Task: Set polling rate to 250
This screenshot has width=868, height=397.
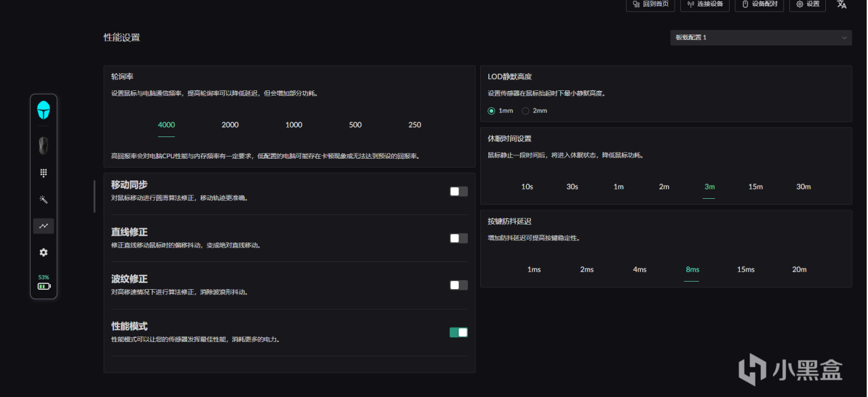Action: [415, 125]
